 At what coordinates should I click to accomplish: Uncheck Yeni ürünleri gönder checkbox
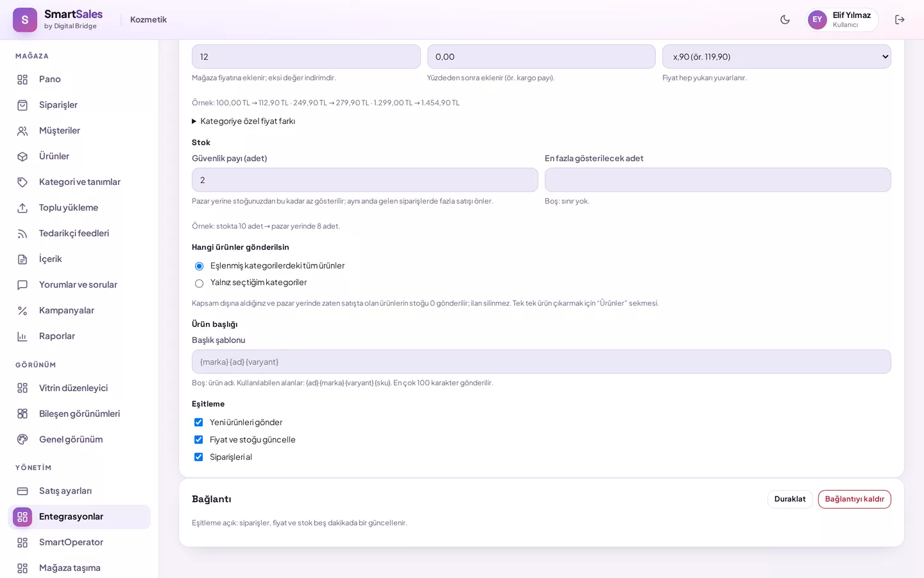[x=198, y=422]
